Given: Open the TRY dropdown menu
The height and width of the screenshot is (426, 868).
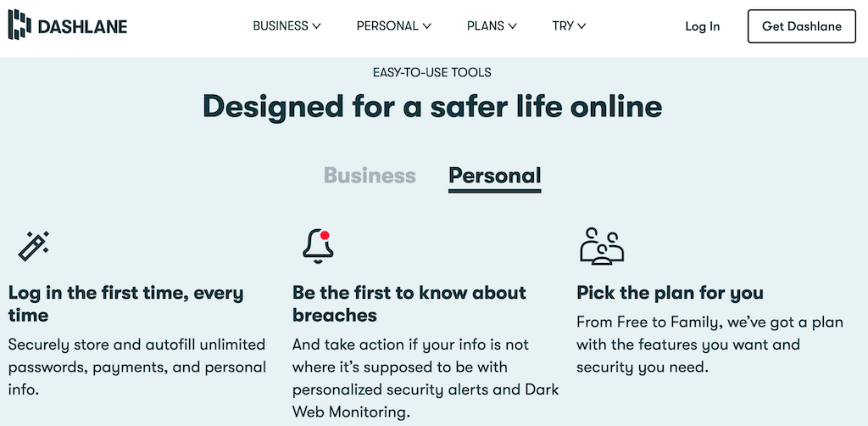Looking at the screenshot, I should tap(569, 25).
